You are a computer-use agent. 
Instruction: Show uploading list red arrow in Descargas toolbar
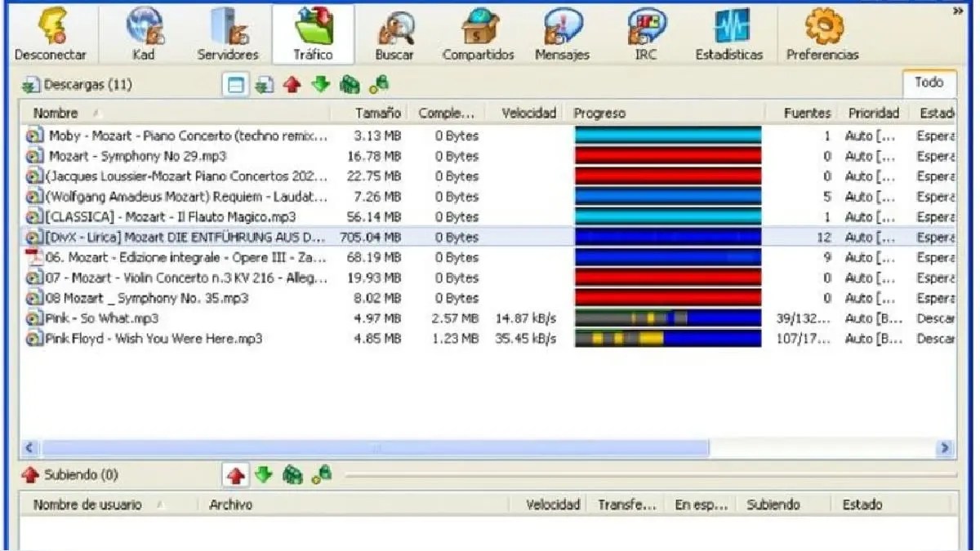click(291, 85)
